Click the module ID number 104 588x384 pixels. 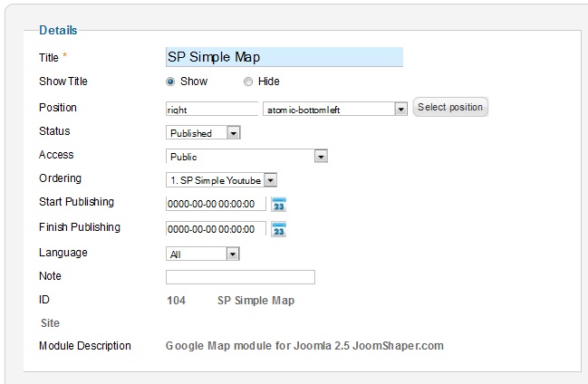[x=176, y=300]
